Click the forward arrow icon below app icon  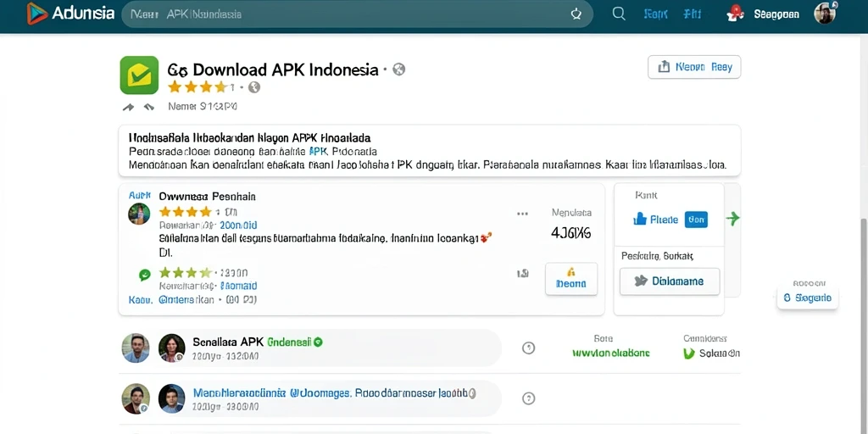pyautogui.click(x=128, y=107)
